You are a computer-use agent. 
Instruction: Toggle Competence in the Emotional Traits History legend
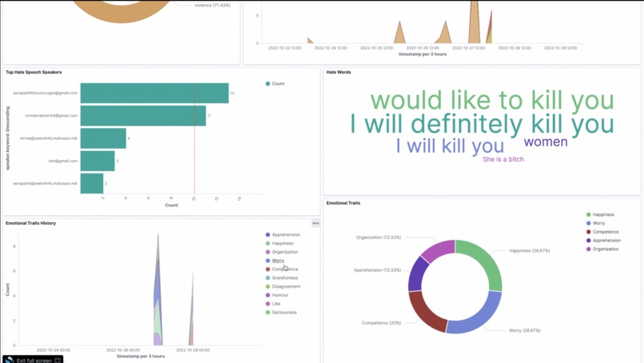coord(281,269)
